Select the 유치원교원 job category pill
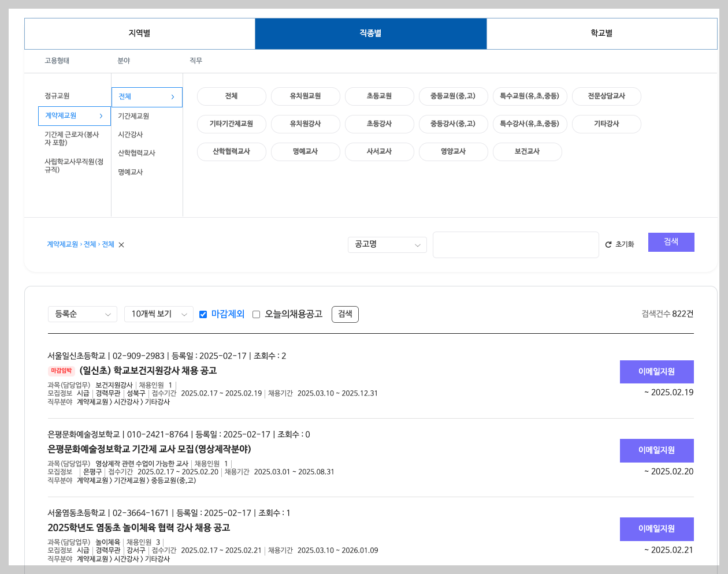Screen dimensions: 728x574 (305, 96)
